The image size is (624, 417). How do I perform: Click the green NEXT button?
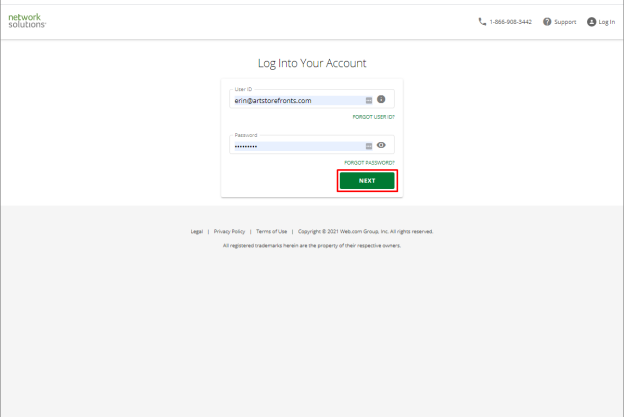(x=367, y=181)
